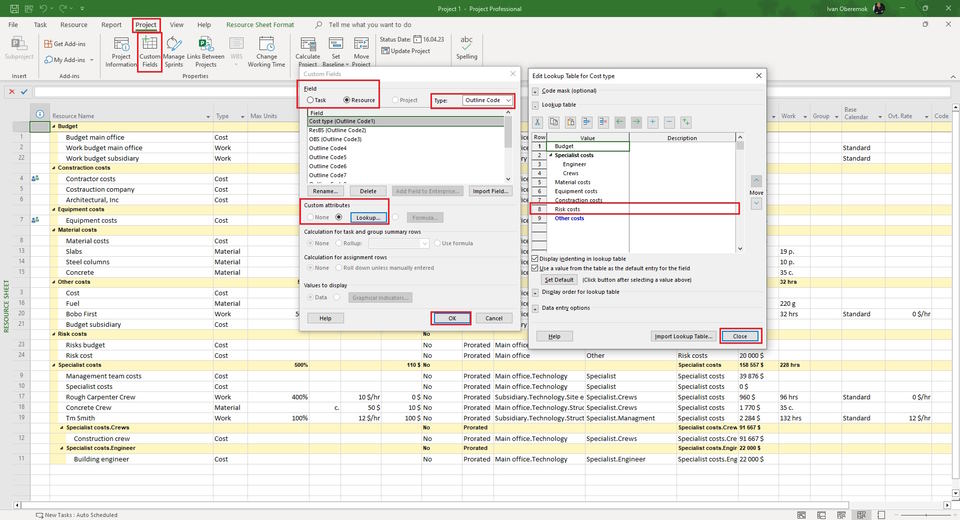Screen dimensions: 960x520
Task: Click the Update Project icon
Action: tap(385, 51)
